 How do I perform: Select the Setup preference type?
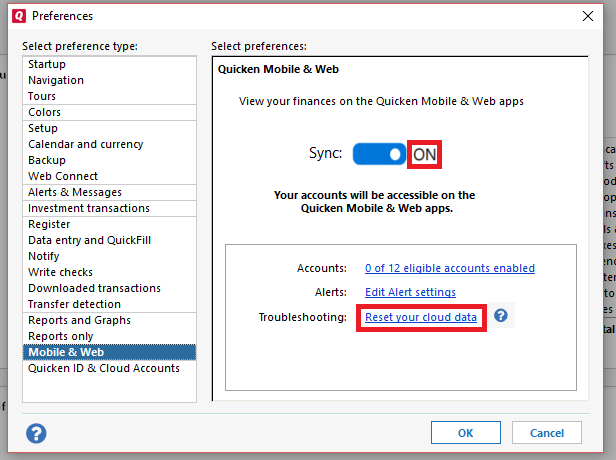point(109,128)
